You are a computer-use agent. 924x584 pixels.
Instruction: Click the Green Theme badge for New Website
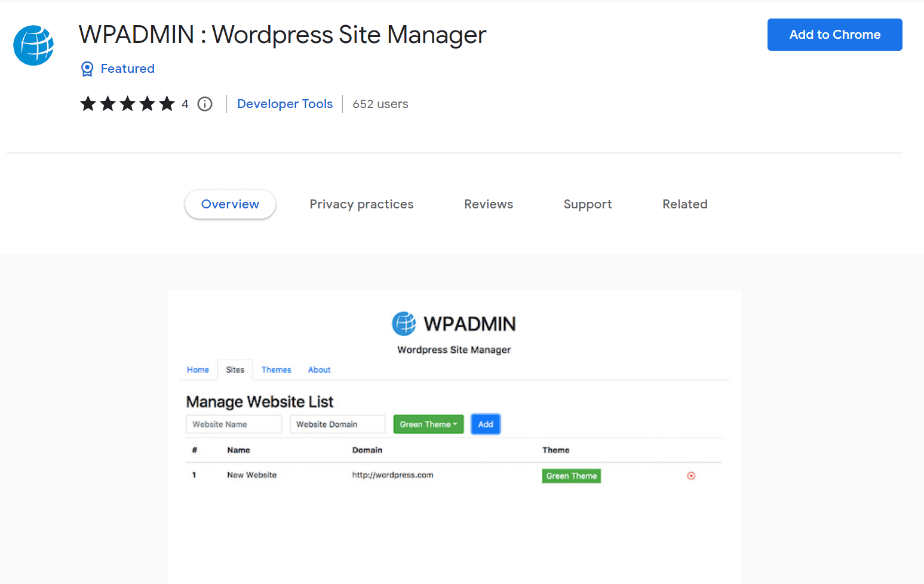[x=571, y=475]
